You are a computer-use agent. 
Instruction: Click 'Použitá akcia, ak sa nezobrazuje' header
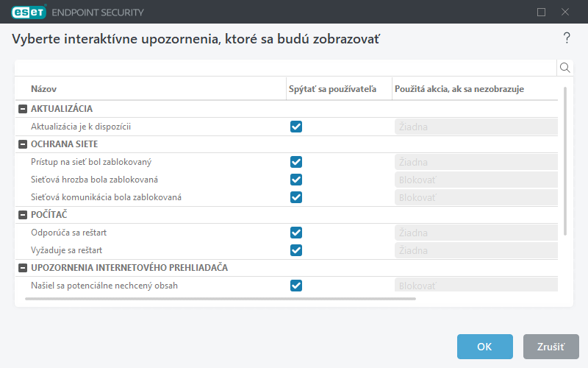[x=459, y=89]
